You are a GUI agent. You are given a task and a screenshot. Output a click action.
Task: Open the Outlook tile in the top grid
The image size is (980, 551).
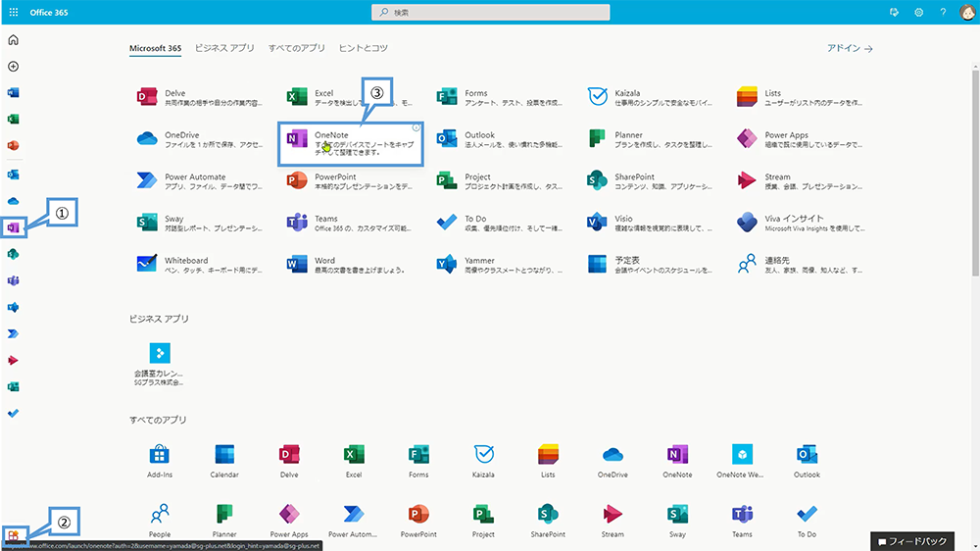tap(500, 139)
